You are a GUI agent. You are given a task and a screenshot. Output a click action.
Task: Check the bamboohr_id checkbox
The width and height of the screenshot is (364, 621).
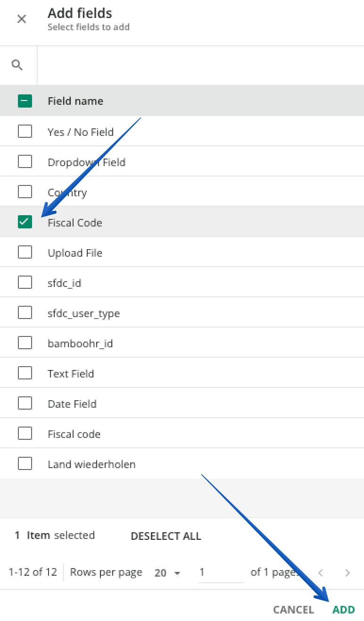pos(25,342)
